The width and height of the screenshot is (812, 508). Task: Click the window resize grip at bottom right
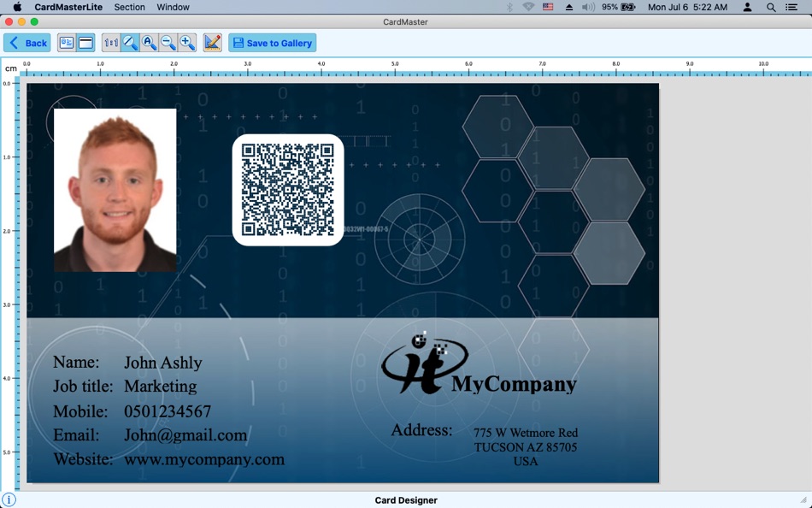[804, 500]
